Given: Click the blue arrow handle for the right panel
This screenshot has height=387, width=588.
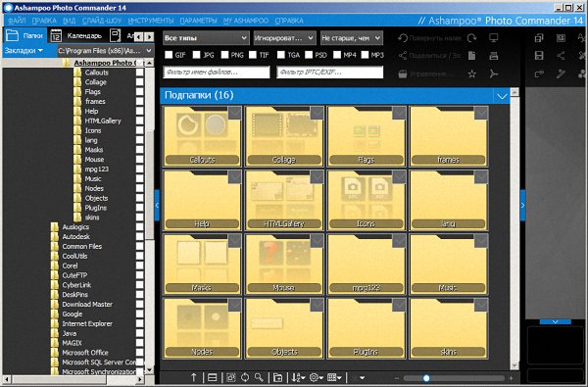Looking at the screenshot, I should tap(522, 205).
